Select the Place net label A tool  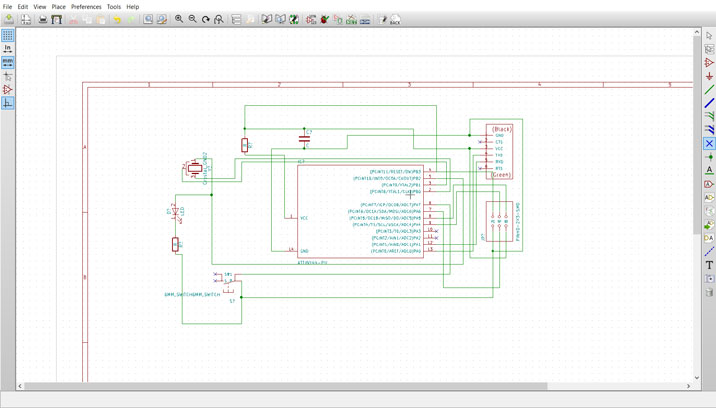709,170
